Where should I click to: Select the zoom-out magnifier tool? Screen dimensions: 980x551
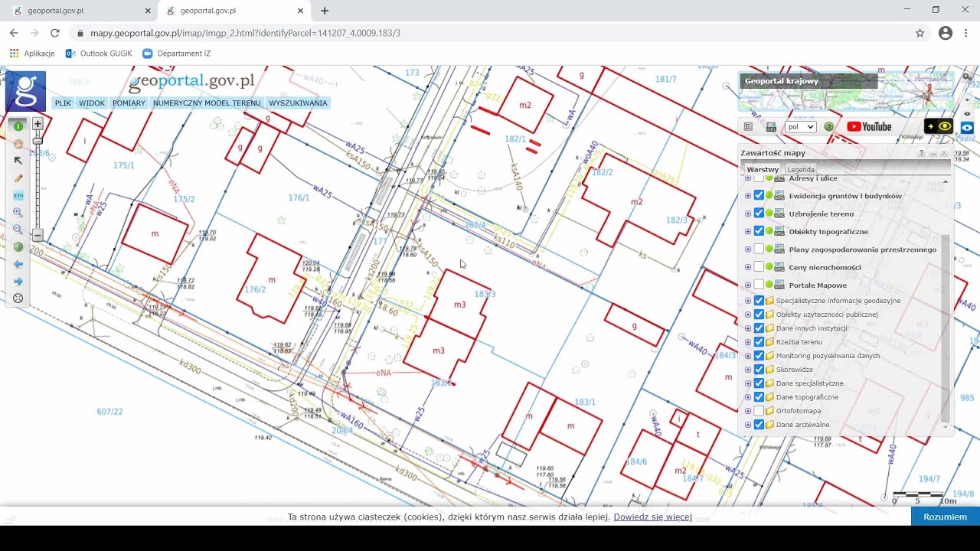pos(18,230)
